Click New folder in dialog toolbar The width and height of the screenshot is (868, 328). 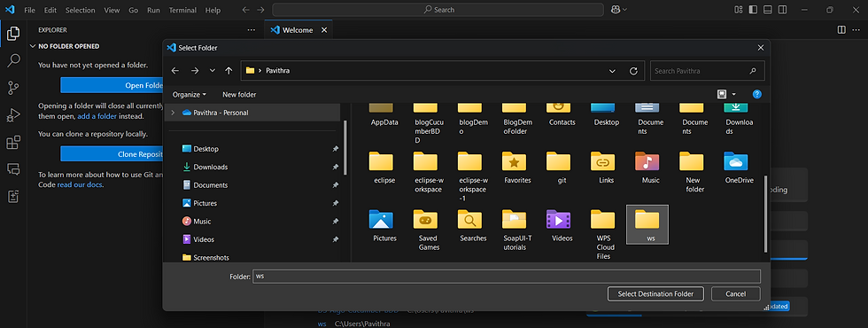point(239,95)
